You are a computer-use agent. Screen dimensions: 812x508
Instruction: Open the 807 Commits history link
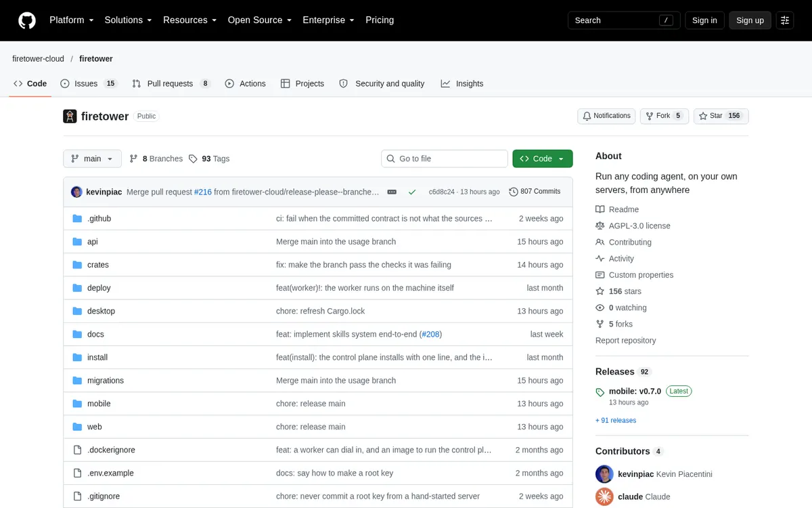coord(535,192)
